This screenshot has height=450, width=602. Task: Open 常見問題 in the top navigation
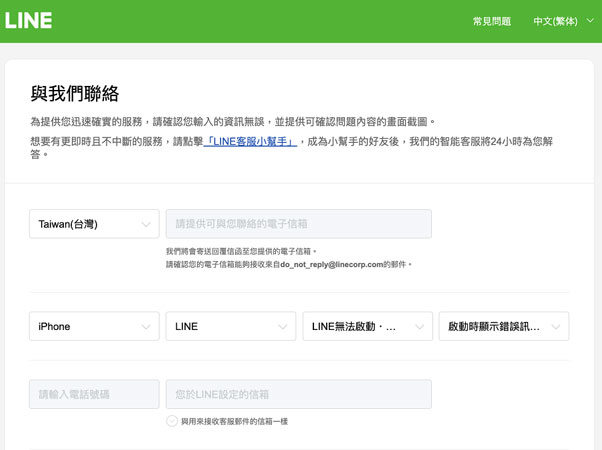495,21
